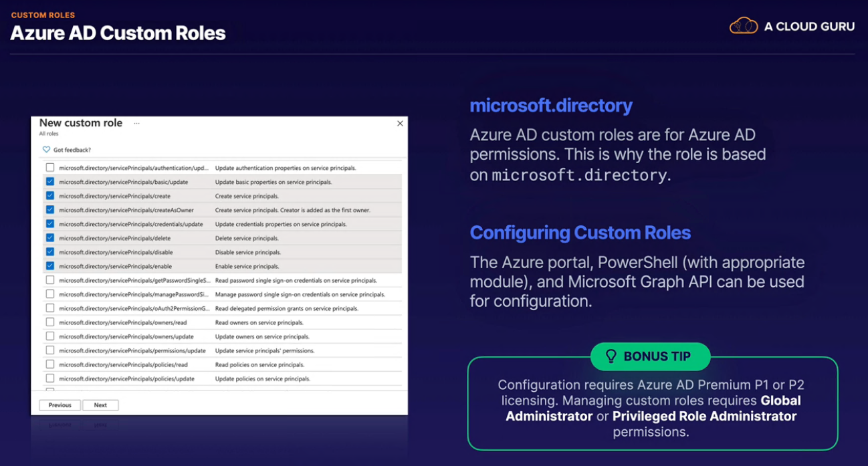Click the "BONUS TIP" badge label
The image size is (868, 466).
(x=657, y=356)
